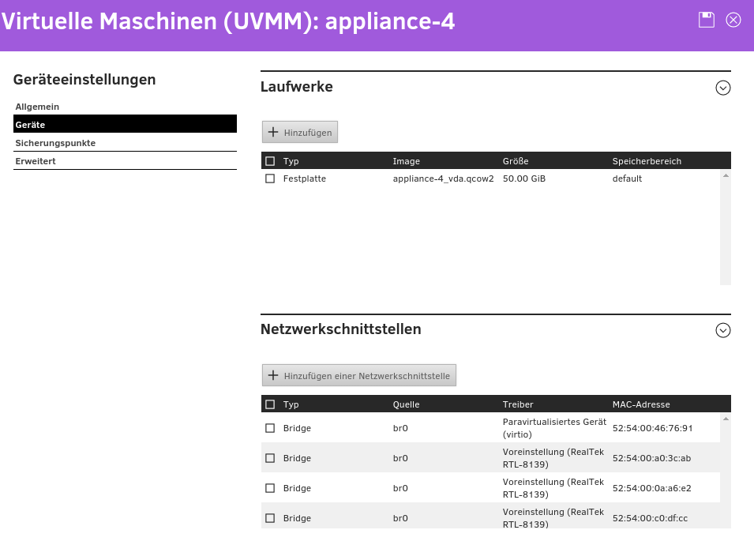Open the Allgemein settings tab
Image resolution: width=754 pixels, height=560 pixels.
click(x=37, y=107)
